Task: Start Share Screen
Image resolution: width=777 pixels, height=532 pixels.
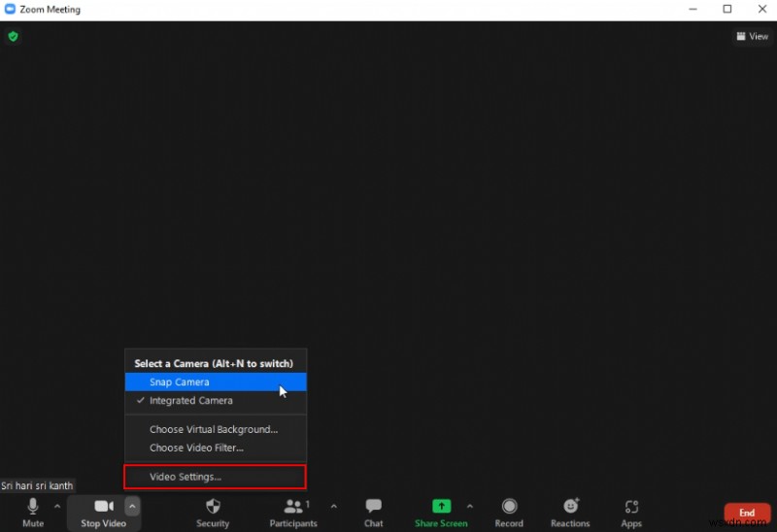Action: [x=441, y=514]
